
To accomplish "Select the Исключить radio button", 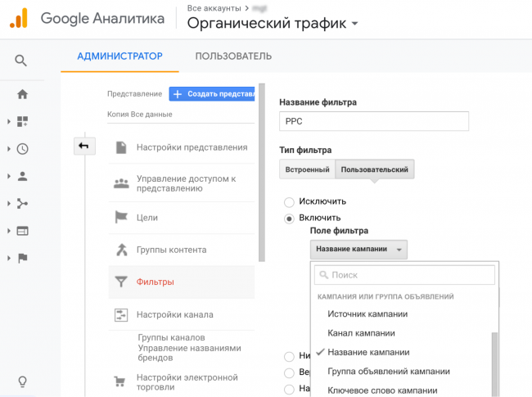I will point(288,201).
